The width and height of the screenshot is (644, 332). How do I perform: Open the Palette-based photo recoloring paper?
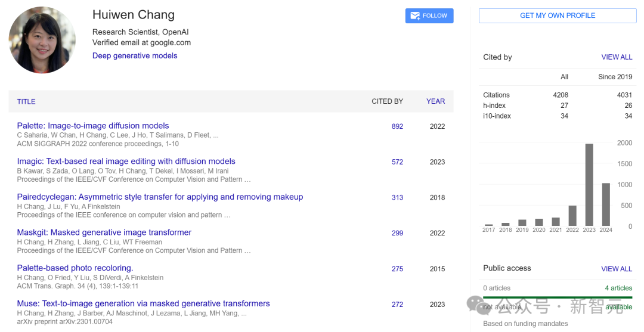[x=75, y=268]
